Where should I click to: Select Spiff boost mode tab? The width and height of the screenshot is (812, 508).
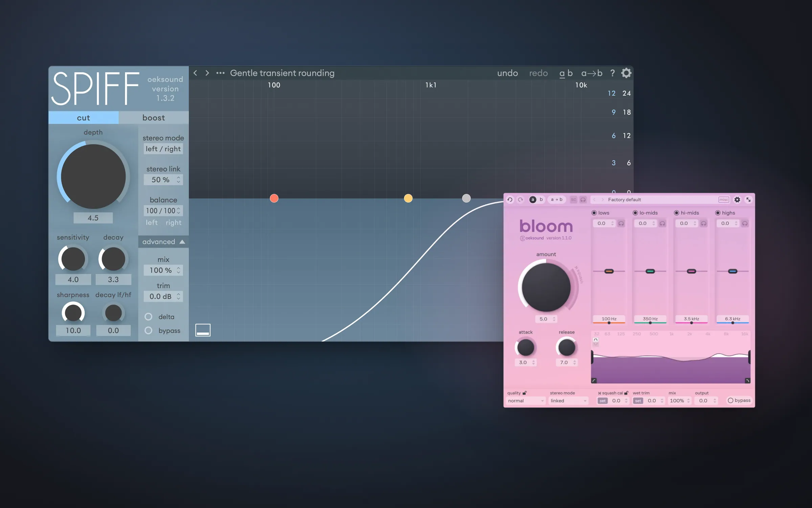click(x=154, y=118)
